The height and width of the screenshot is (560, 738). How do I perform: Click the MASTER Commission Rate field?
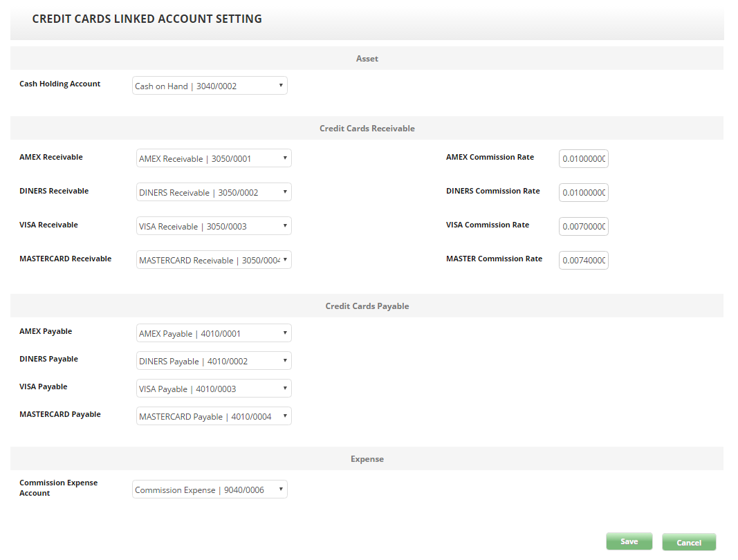click(583, 260)
